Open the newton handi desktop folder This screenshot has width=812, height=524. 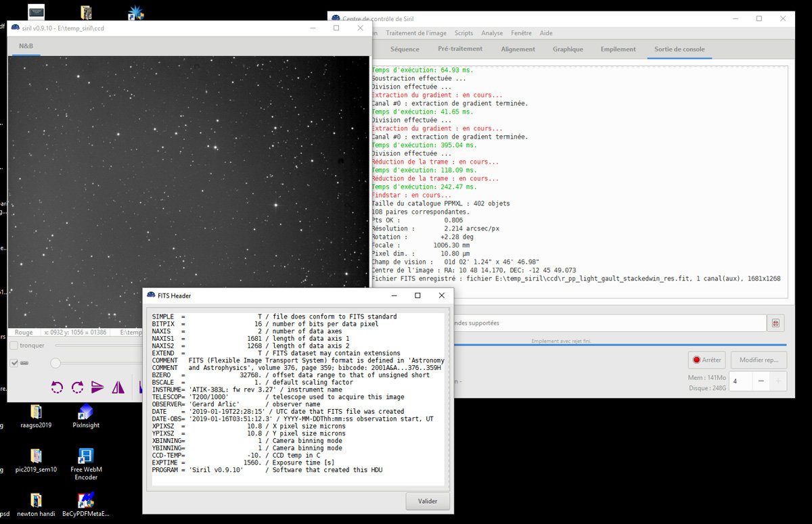(x=36, y=504)
